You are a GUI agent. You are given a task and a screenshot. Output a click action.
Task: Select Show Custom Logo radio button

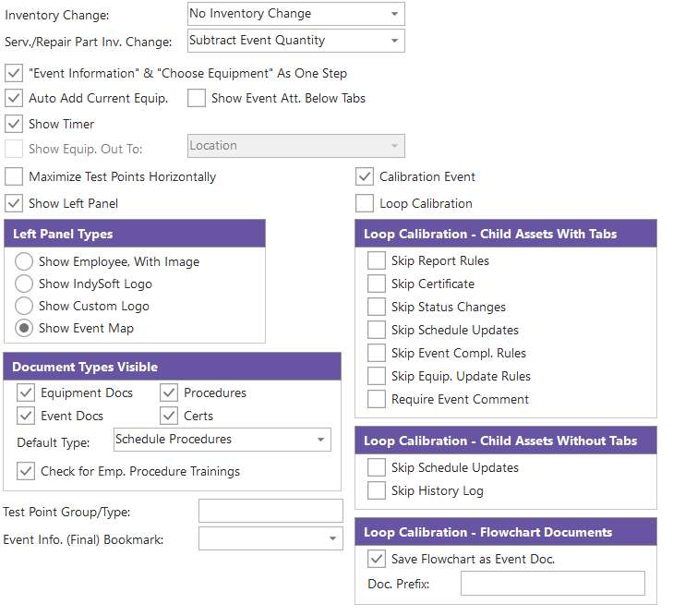point(25,306)
